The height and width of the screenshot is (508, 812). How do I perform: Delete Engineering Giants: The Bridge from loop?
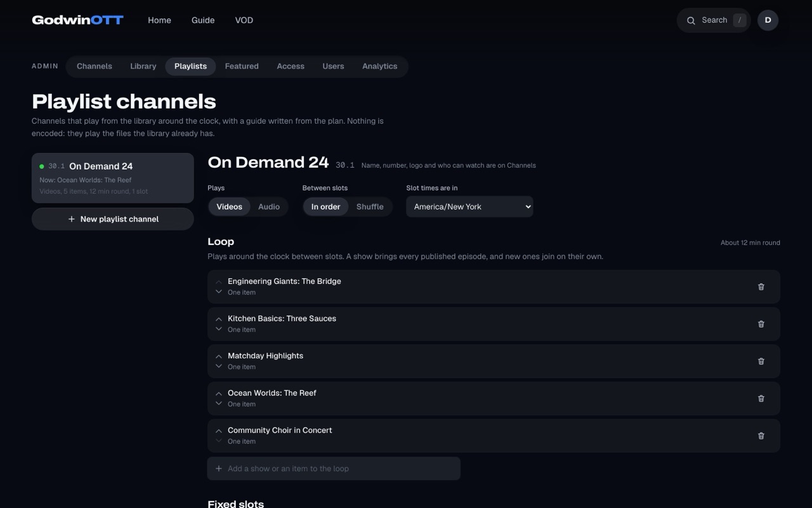point(761,287)
